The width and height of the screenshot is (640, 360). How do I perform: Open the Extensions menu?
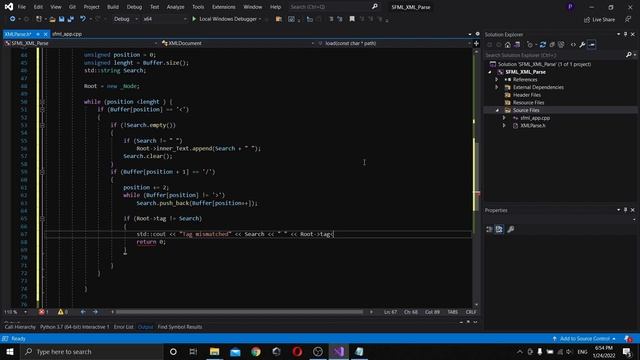point(224,7)
